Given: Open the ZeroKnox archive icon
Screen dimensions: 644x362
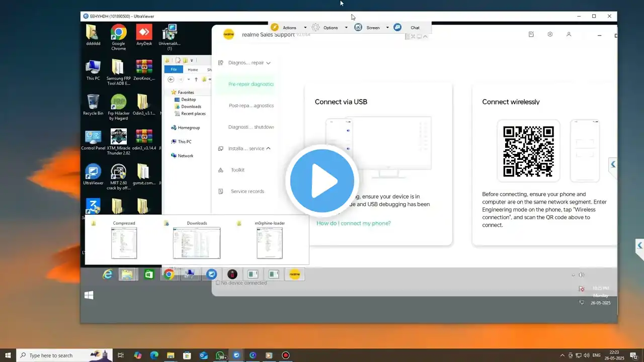Looking at the screenshot, I should 144,70.
